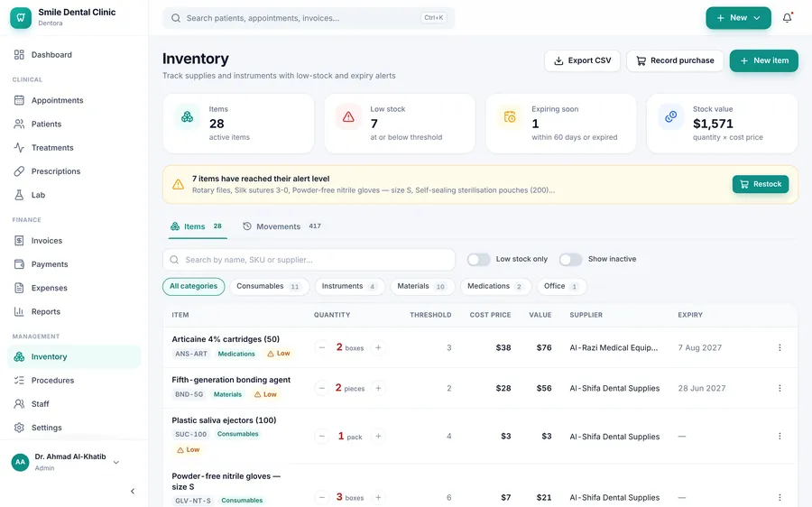Filter by Instruments category
Viewport: 812px width, 507px height.
click(349, 286)
